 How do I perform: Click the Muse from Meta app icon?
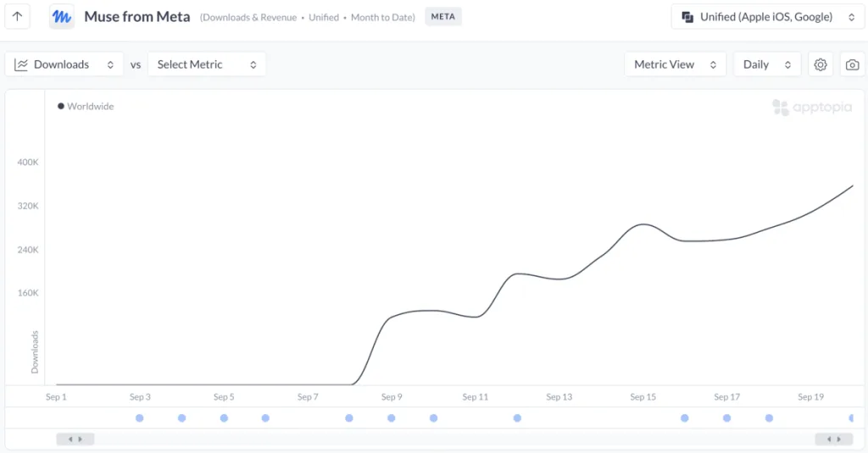61,17
